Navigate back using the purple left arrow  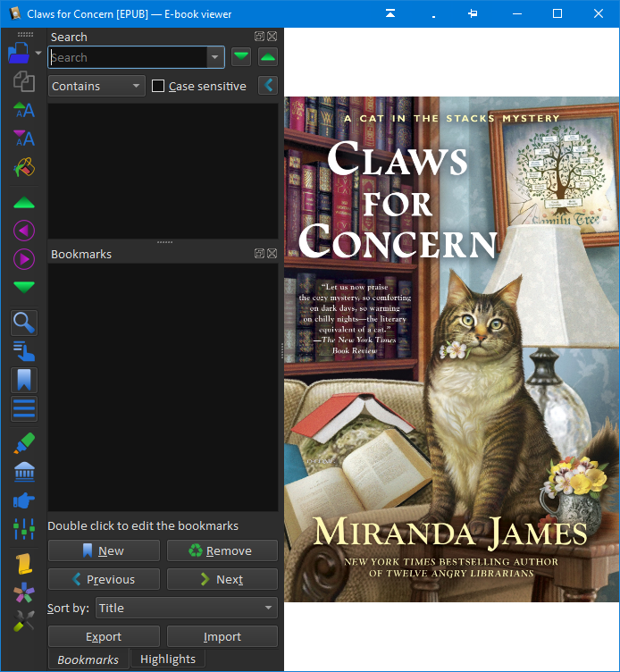(24, 231)
